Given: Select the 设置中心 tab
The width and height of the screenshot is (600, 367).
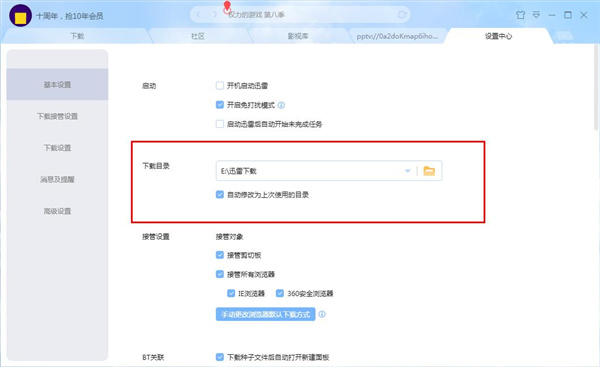Looking at the screenshot, I should pyautogui.click(x=498, y=36).
